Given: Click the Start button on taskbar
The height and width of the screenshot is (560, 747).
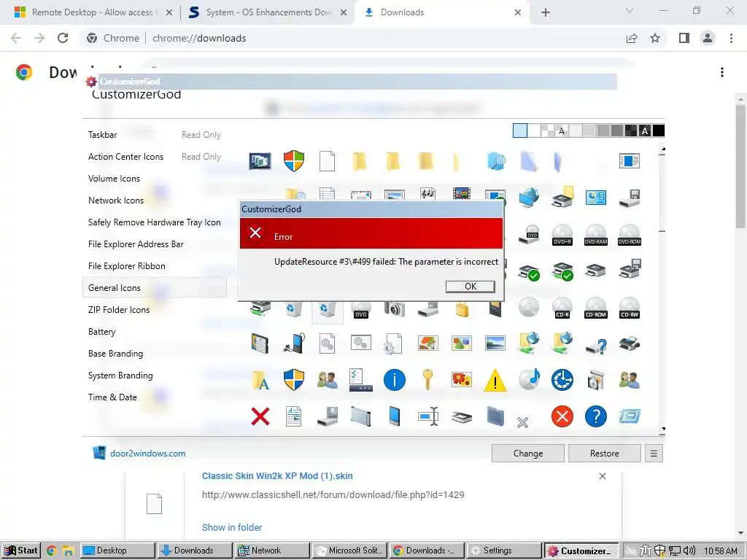Looking at the screenshot, I should [x=21, y=551].
